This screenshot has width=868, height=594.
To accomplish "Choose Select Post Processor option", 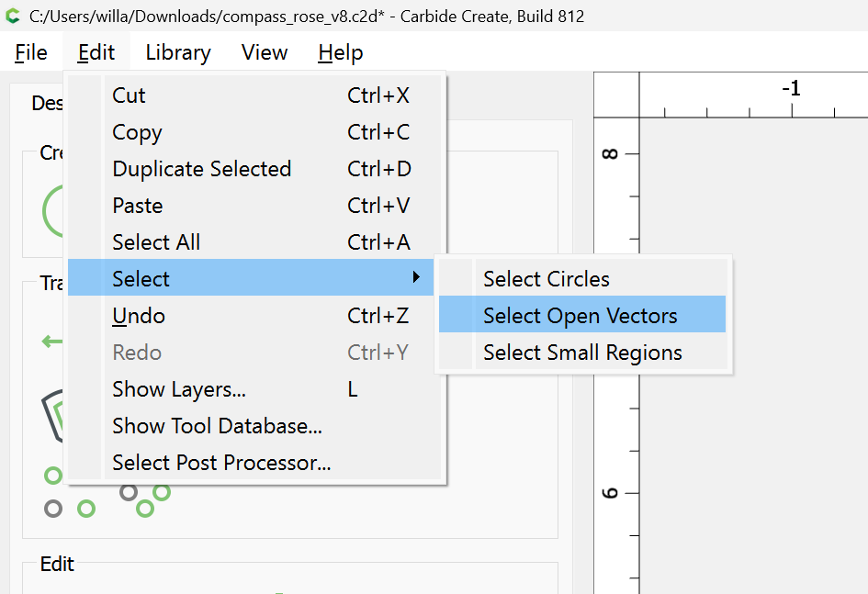I will 221,463.
